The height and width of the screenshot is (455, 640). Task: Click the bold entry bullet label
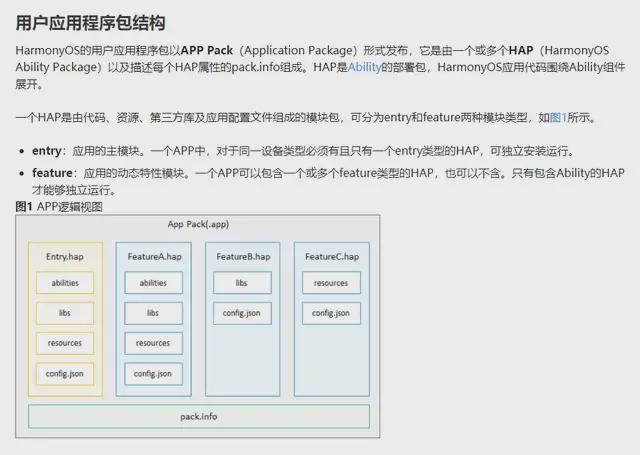(x=47, y=151)
